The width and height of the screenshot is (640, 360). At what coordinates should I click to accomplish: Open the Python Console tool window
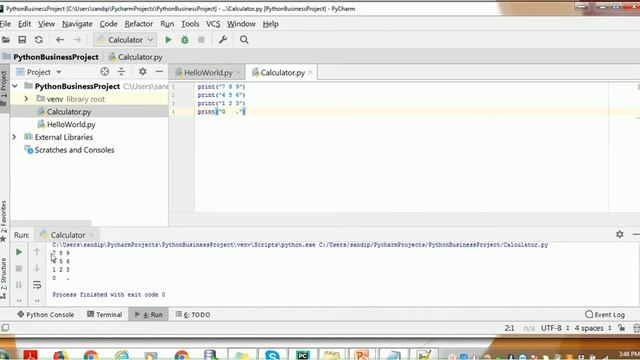tap(46, 314)
